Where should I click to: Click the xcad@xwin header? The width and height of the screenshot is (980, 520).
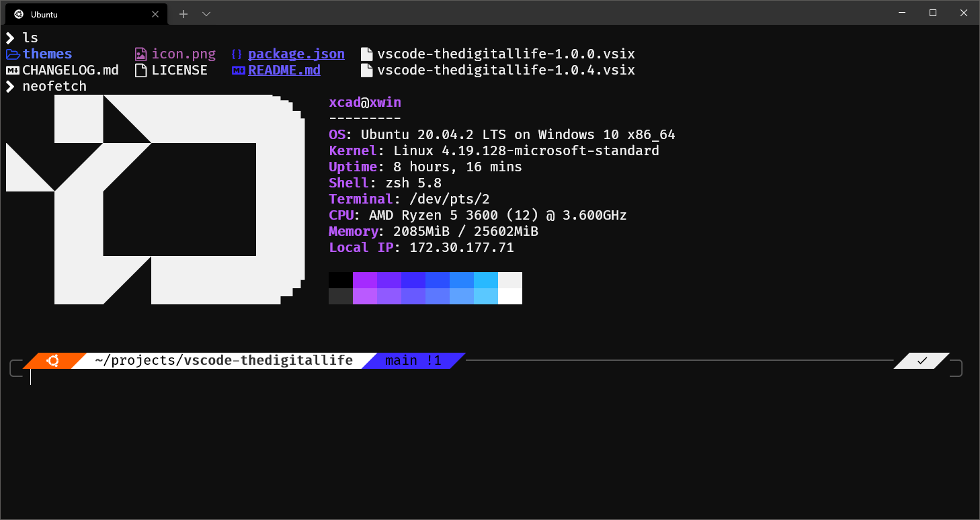(365, 103)
